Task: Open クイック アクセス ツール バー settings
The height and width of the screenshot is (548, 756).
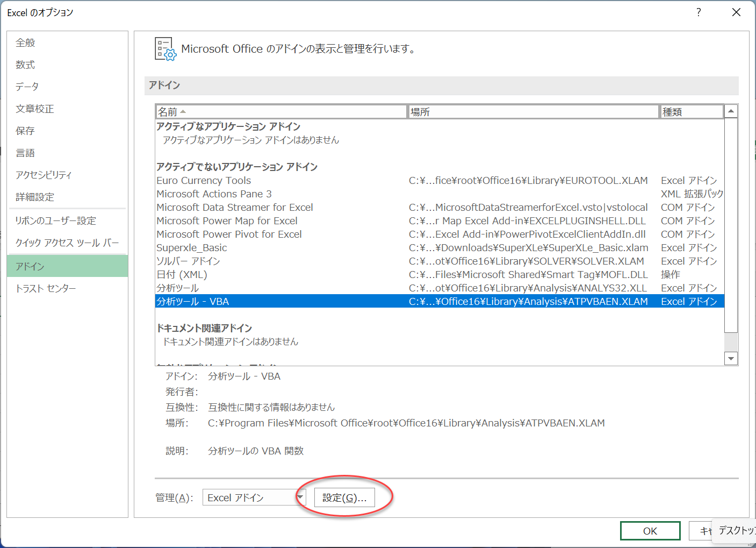Action: pyautogui.click(x=67, y=243)
